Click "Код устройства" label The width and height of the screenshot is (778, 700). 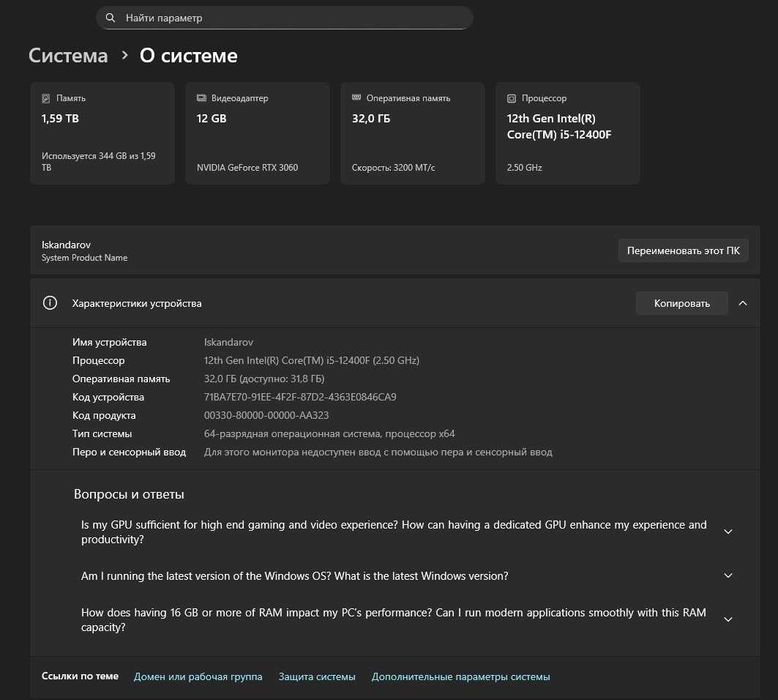(x=108, y=397)
